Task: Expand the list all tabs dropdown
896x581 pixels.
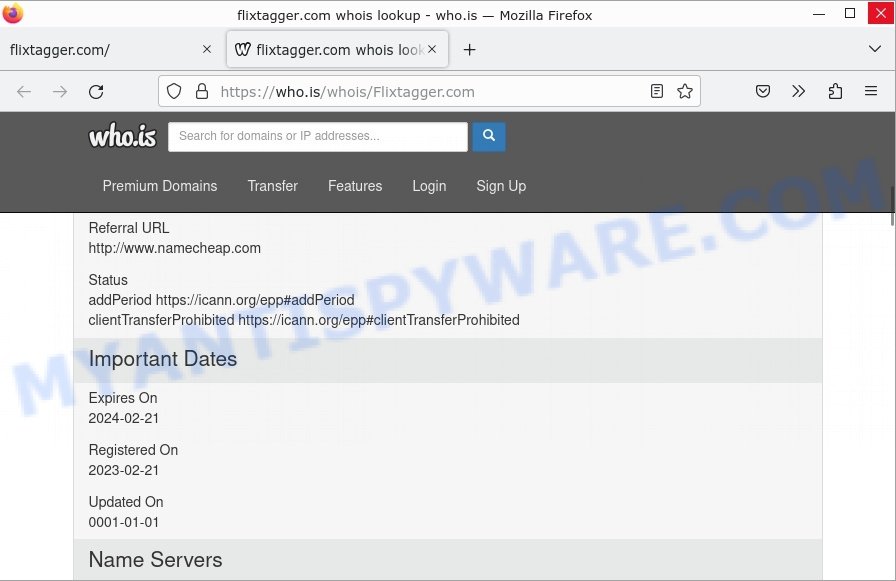Action: tap(874, 49)
